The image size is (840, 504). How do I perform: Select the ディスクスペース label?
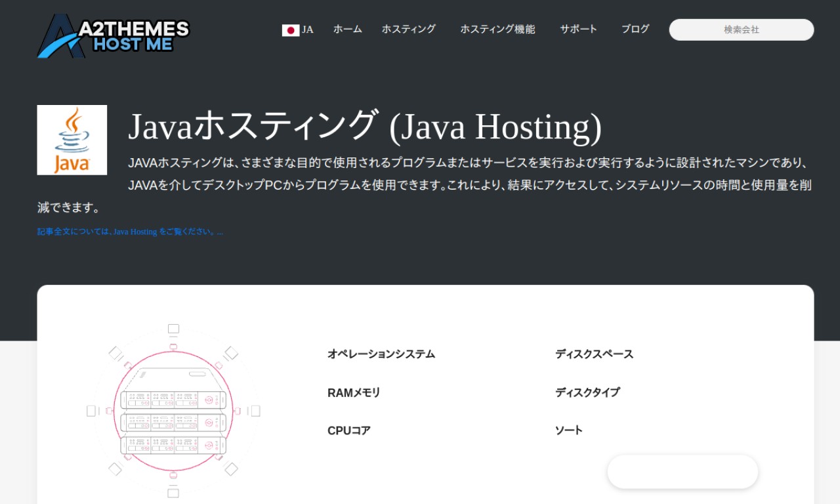(x=595, y=354)
